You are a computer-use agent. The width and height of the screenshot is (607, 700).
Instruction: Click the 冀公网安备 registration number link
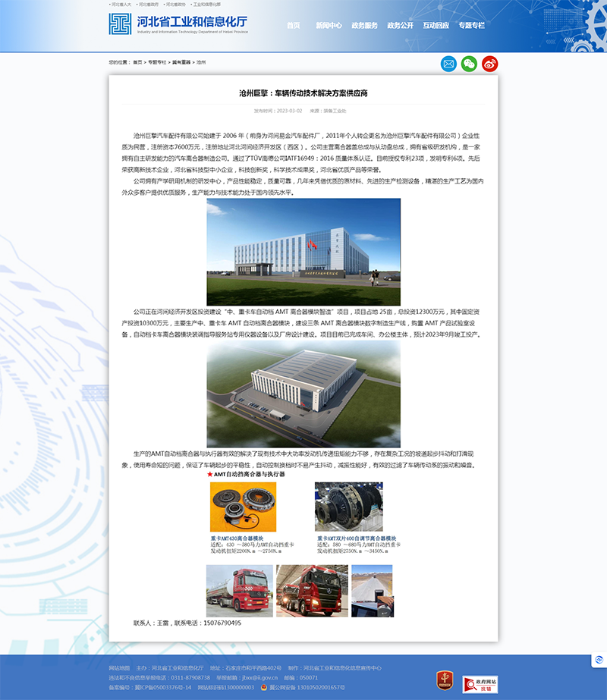[x=307, y=688]
